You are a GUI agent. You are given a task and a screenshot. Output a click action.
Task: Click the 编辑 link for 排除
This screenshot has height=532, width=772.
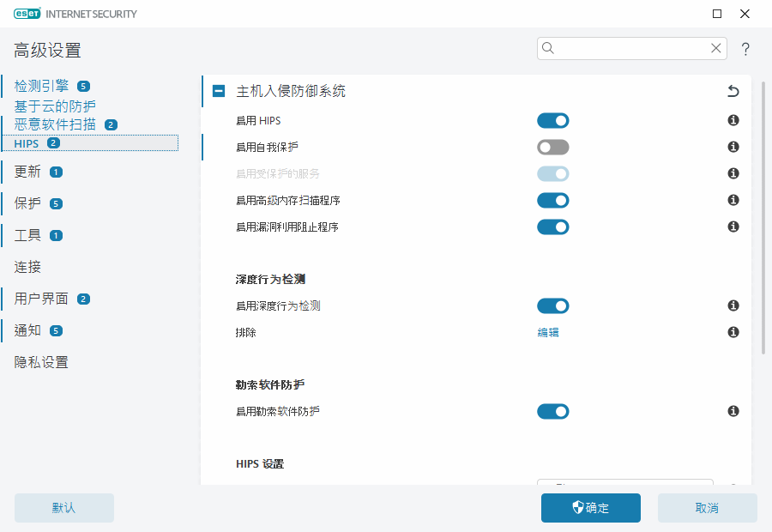(548, 332)
